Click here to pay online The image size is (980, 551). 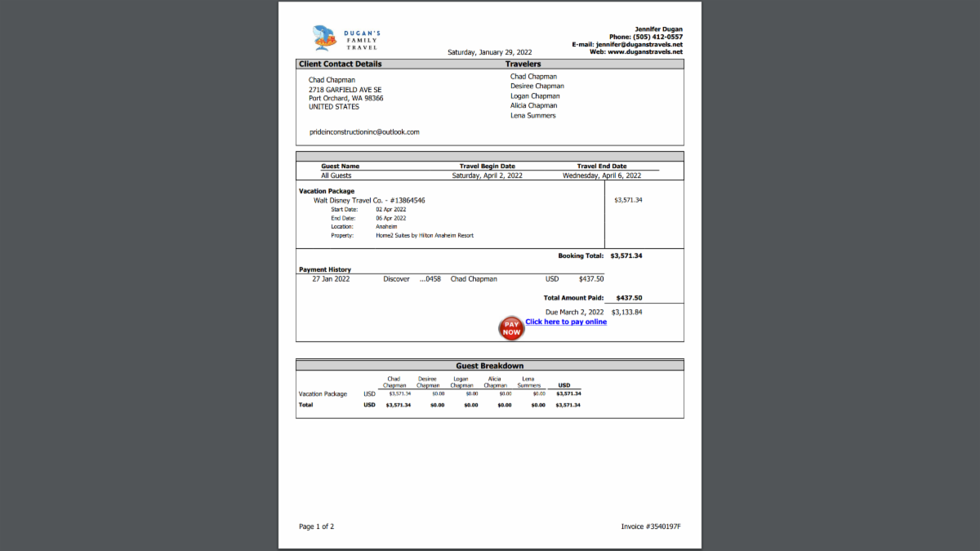point(566,322)
